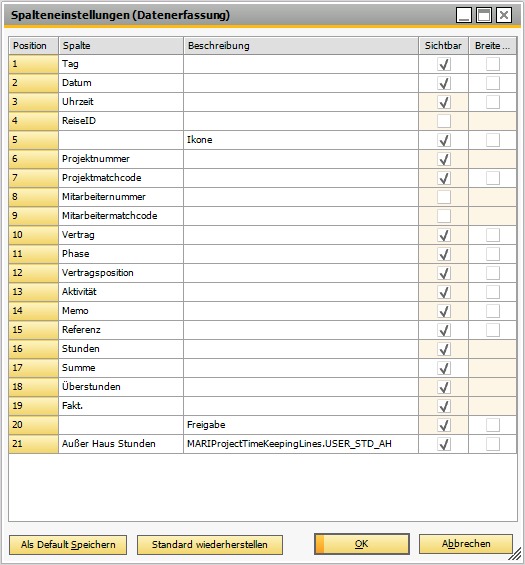Click the Vertragsposition cell

[121, 273]
